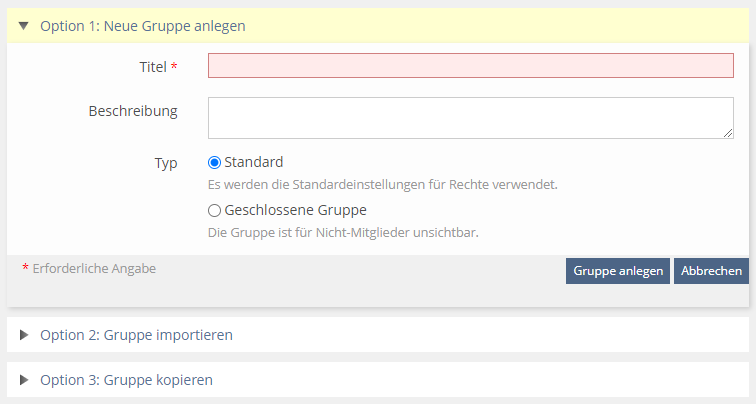This screenshot has height=404, width=756.
Task: Click the Beschreibung label
Action: click(133, 110)
